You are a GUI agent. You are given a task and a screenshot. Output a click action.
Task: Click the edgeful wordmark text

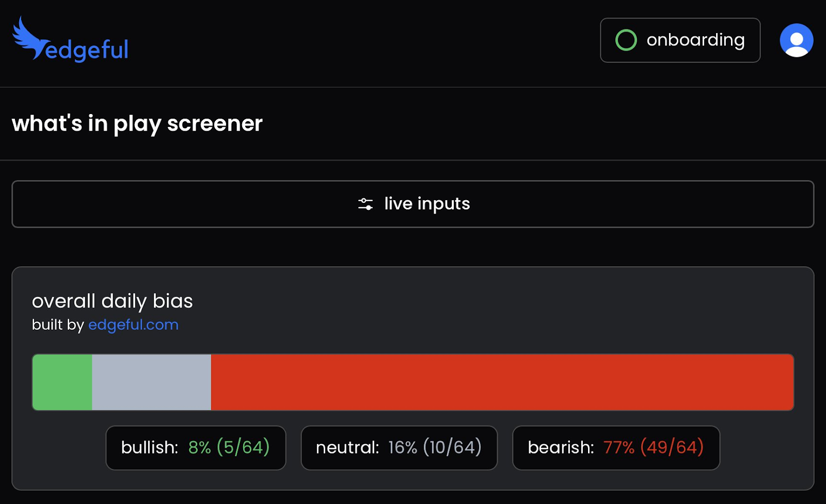(87, 50)
